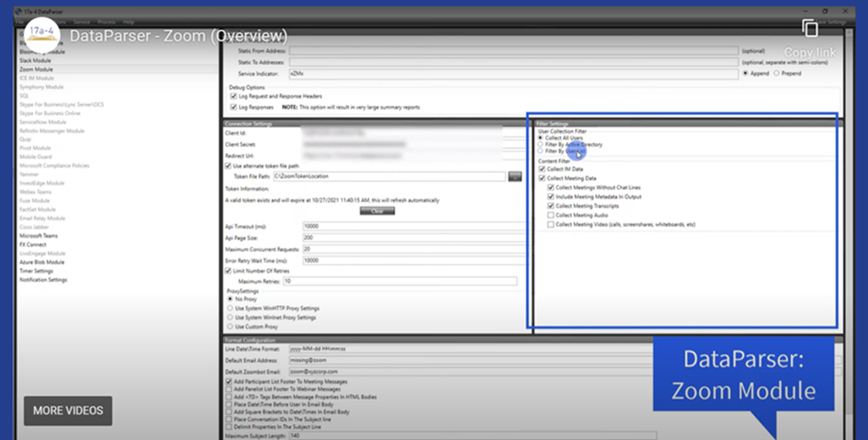Go to Notification Settings in sidebar
The width and height of the screenshot is (868, 440).
[43, 280]
